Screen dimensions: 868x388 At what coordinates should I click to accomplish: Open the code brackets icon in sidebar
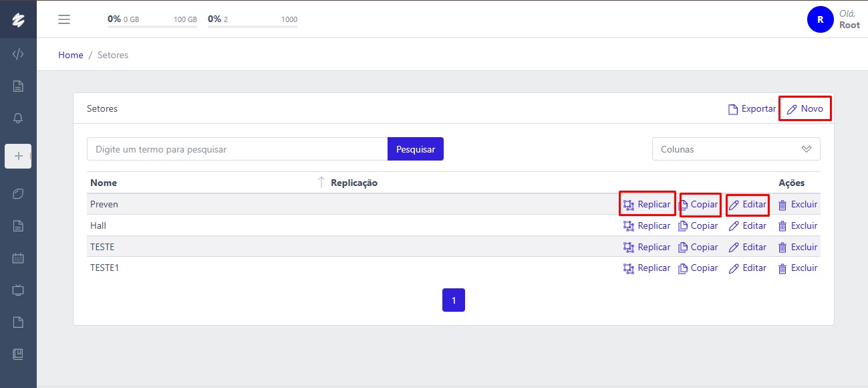coord(18,54)
